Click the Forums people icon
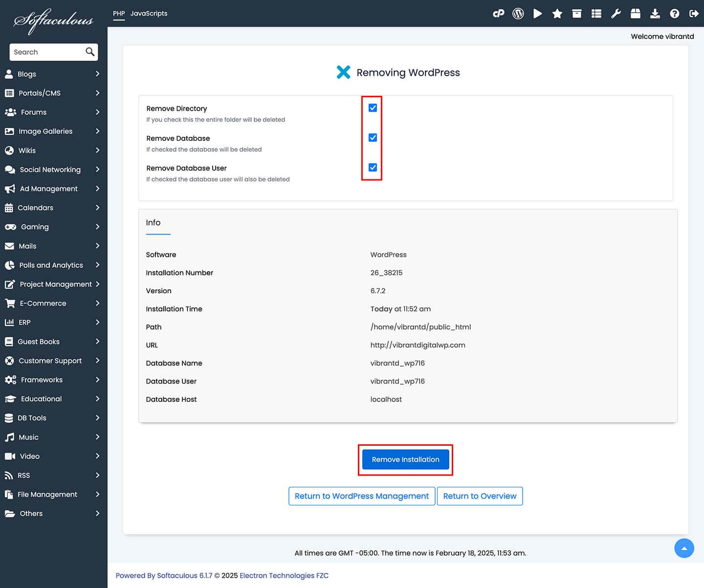The width and height of the screenshot is (704, 588). coord(10,112)
